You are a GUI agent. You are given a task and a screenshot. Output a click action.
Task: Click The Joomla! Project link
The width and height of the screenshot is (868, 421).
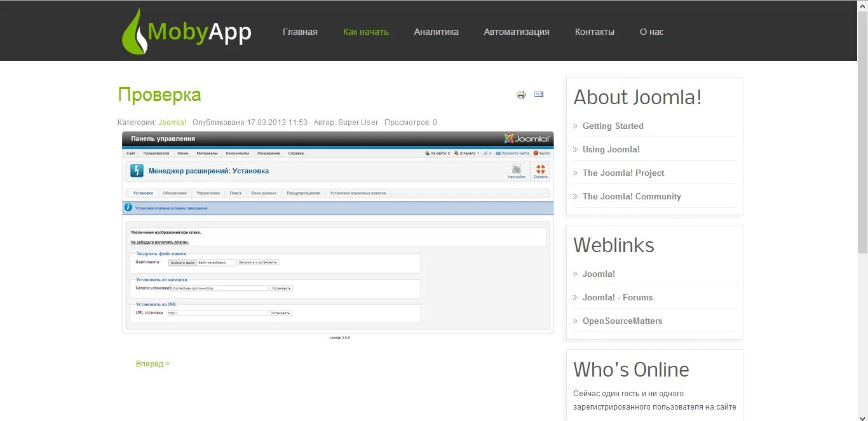coord(623,173)
